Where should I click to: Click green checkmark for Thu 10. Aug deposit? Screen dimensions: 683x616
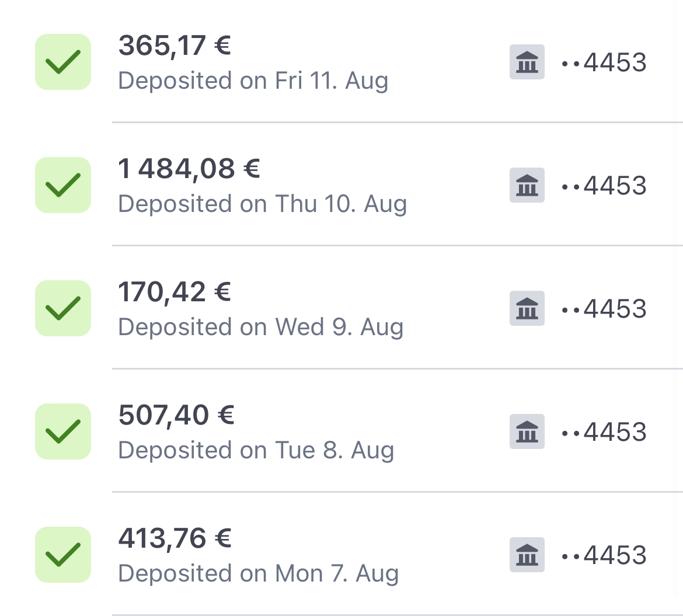click(x=63, y=185)
